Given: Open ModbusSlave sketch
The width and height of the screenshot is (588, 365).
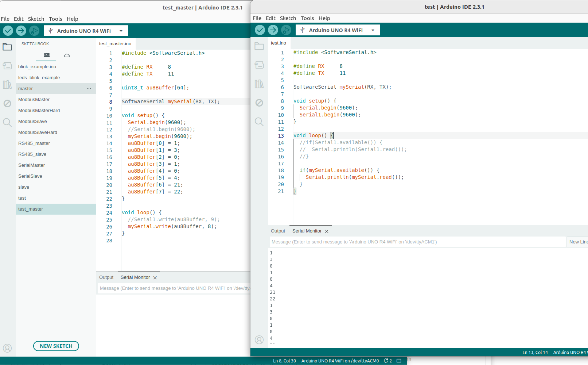Looking at the screenshot, I should click(x=56, y=122).
